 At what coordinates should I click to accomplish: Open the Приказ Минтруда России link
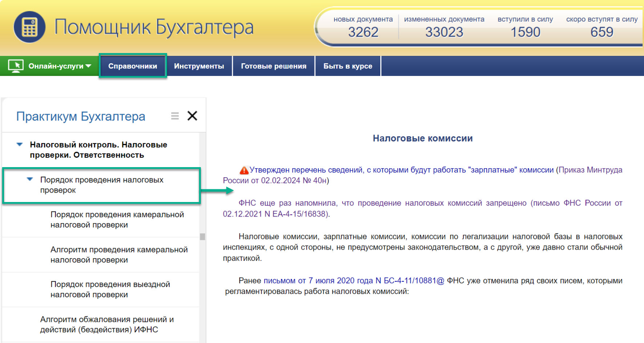(422, 175)
